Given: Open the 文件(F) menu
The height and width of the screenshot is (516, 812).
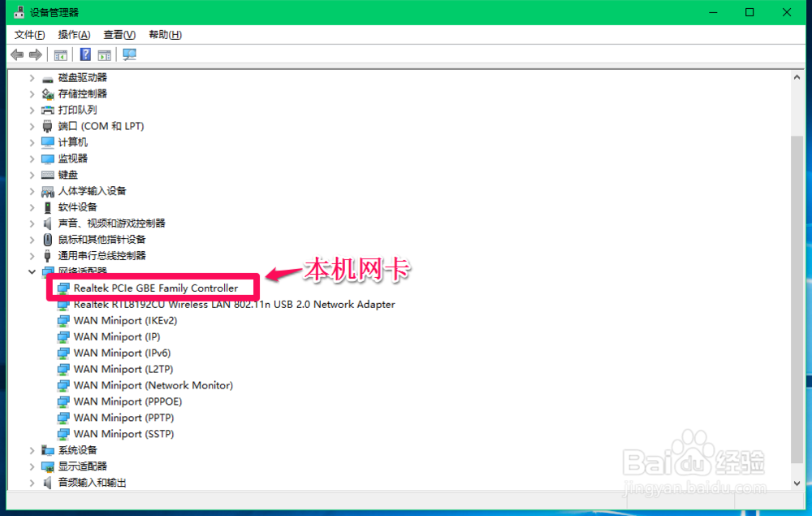Looking at the screenshot, I should click(x=29, y=35).
